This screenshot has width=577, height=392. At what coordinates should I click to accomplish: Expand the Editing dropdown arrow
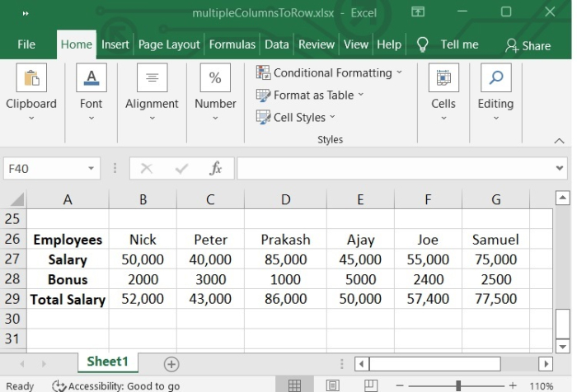pyautogui.click(x=495, y=118)
